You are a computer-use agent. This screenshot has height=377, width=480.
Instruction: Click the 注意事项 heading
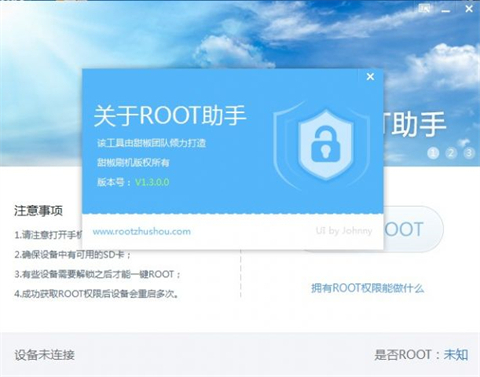38,211
